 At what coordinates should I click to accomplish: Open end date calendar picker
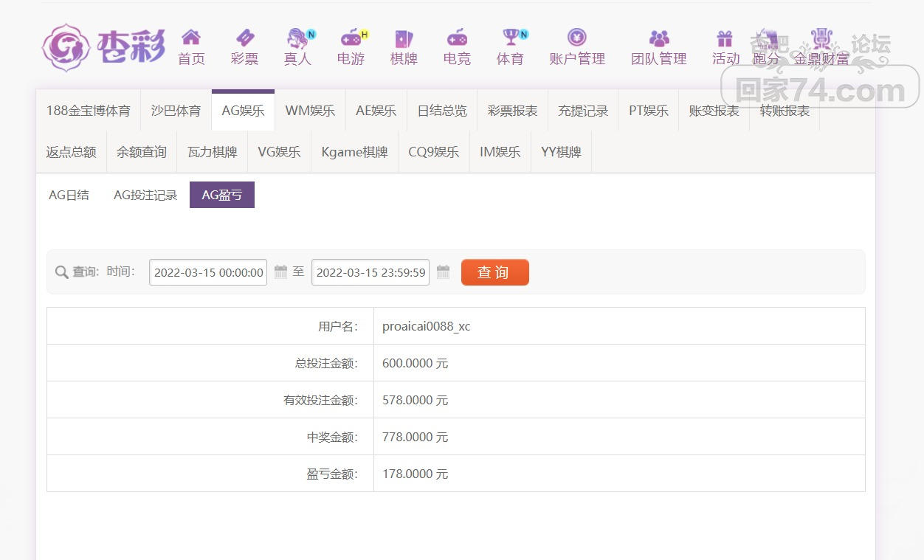[x=443, y=272]
